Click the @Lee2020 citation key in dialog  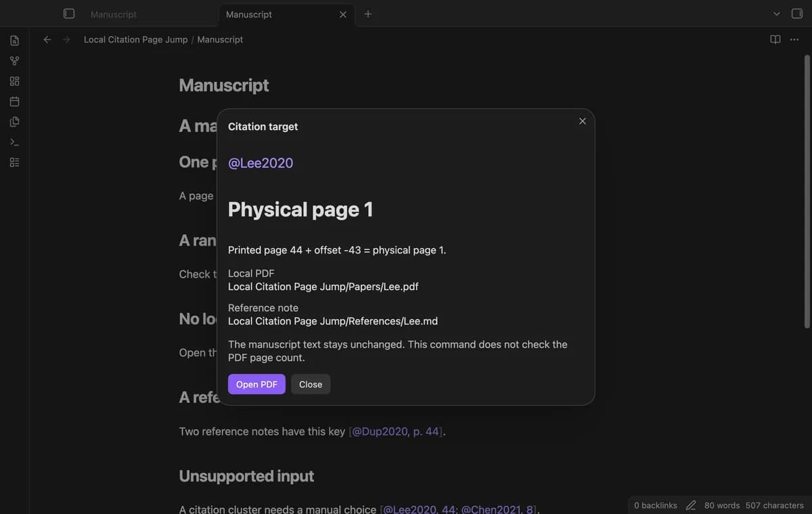click(261, 162)
